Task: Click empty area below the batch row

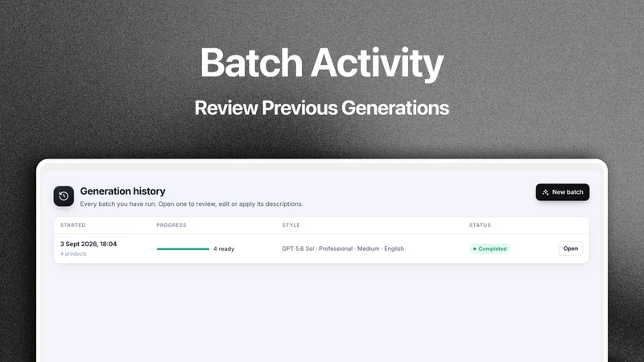Action: pyautogui.click(x=321, y=312)
